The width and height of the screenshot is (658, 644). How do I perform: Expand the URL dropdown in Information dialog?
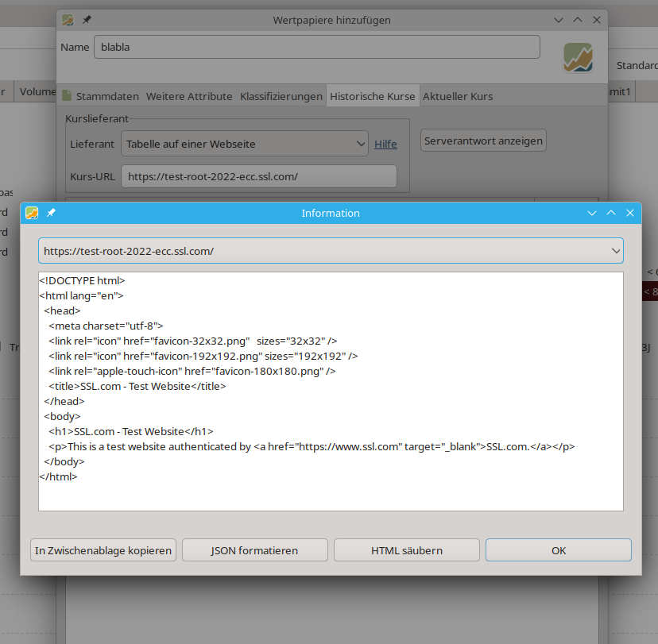pos(615,251)
